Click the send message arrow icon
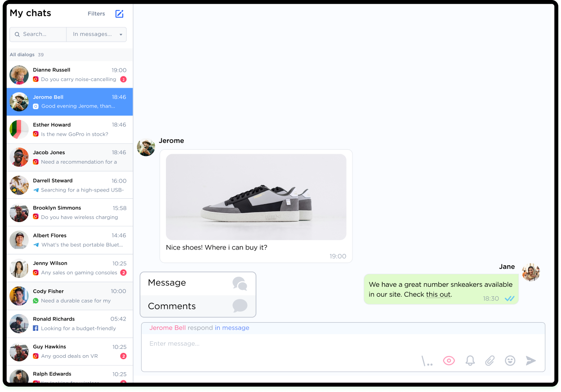The image size is (561, 392). pos(531,361)
